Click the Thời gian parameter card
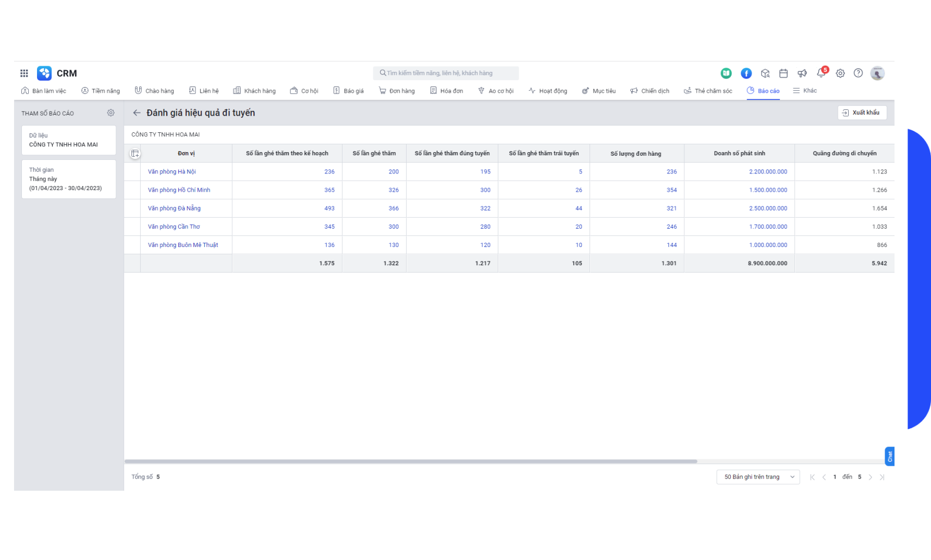Viewport: 931px width, 560px height. click(69, 179)
